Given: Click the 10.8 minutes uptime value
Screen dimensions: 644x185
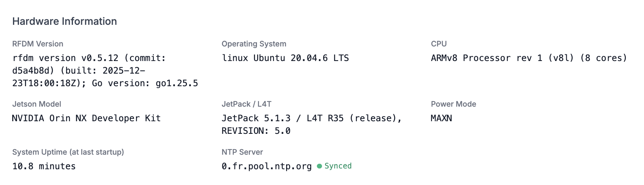Looking at the screenshot, I should tap(44, 166).
